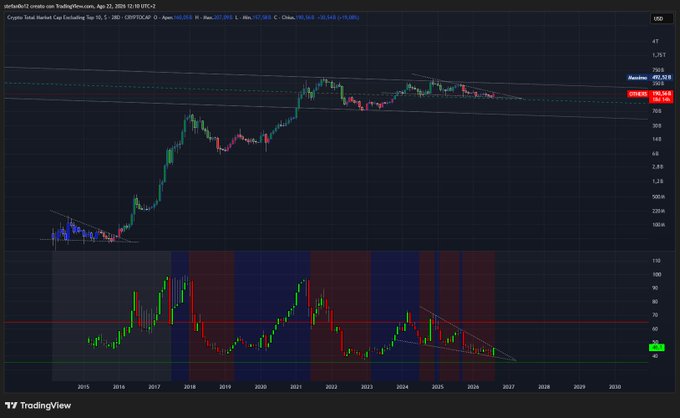The height and width of the screenshot is (418, 680).
Task: Click the blue Massimo price label
Action: click(x=638, y=78)
